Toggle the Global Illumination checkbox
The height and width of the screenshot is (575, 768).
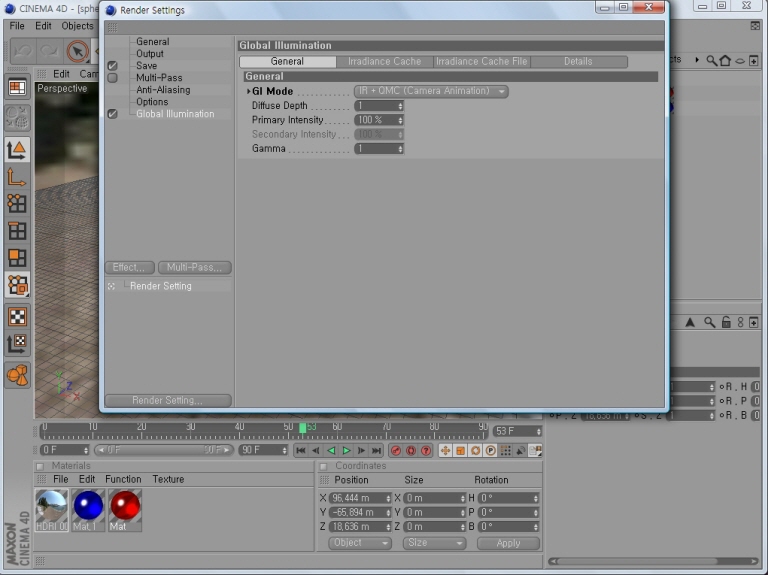click(x=113, y=114)
